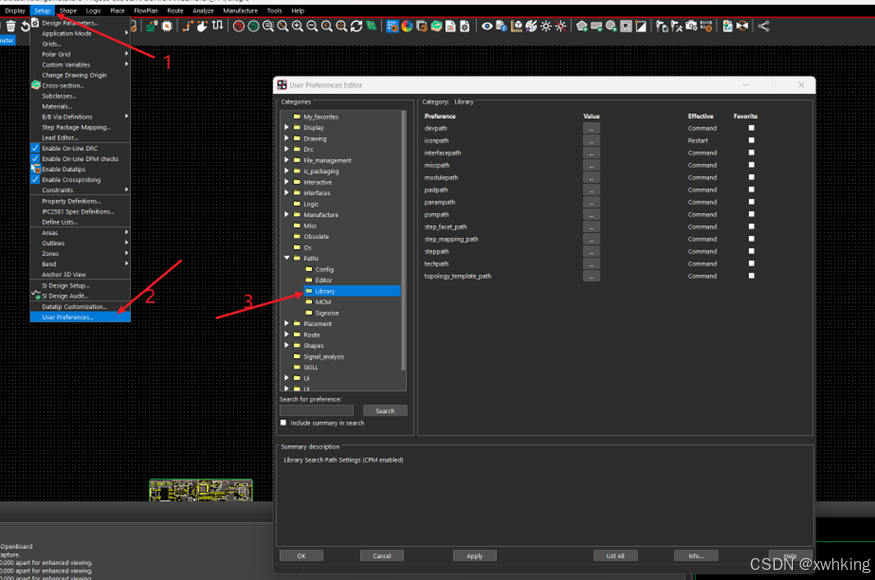Click the Undo arrow toolbar icon

click(x=25, y=26)
